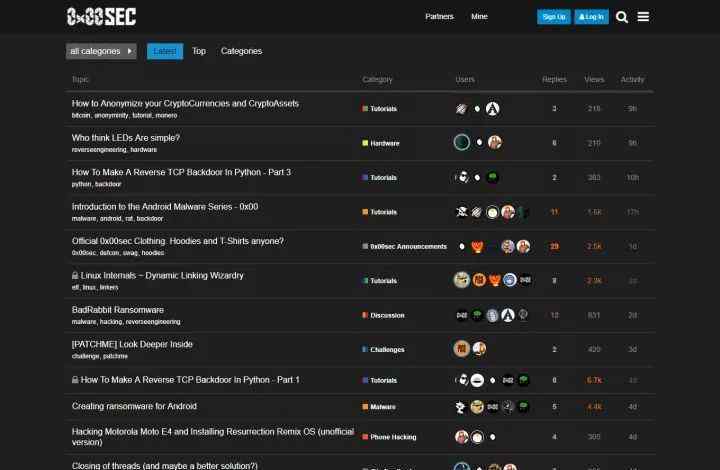
Task: Click second avatar on TCP Backdoor Part 1 row
Action: [477, 380]
